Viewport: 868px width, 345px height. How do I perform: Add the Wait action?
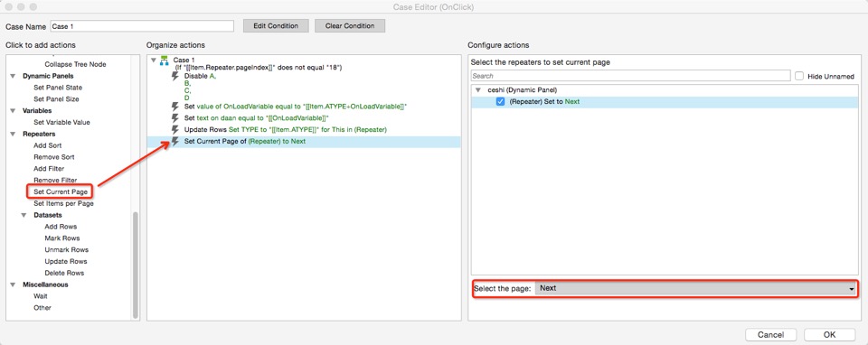coord(41,296)
